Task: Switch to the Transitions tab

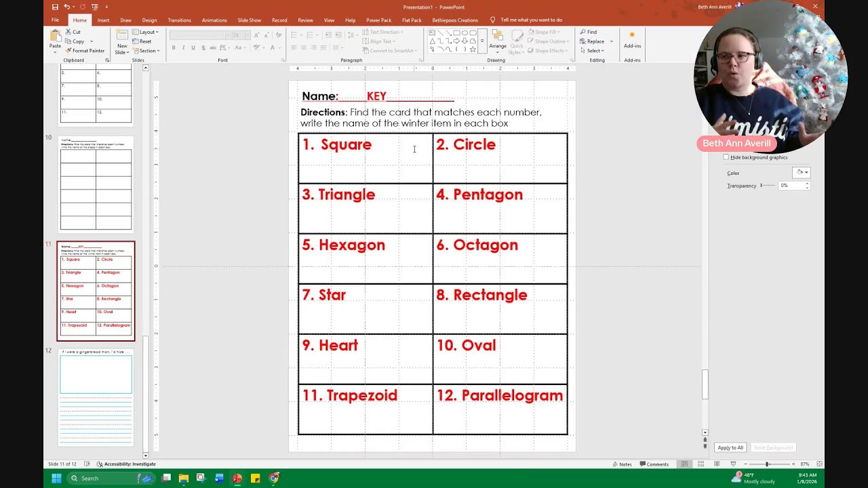Action: pos(179,20)
